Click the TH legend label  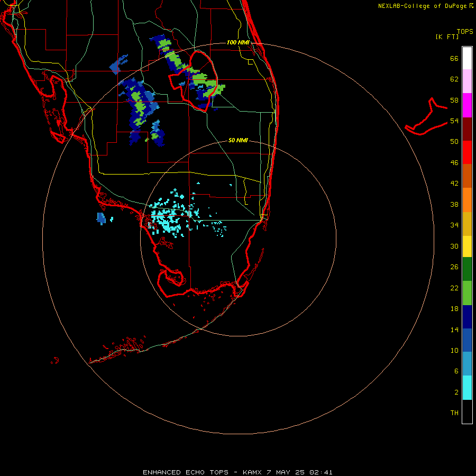click(454, 413)
